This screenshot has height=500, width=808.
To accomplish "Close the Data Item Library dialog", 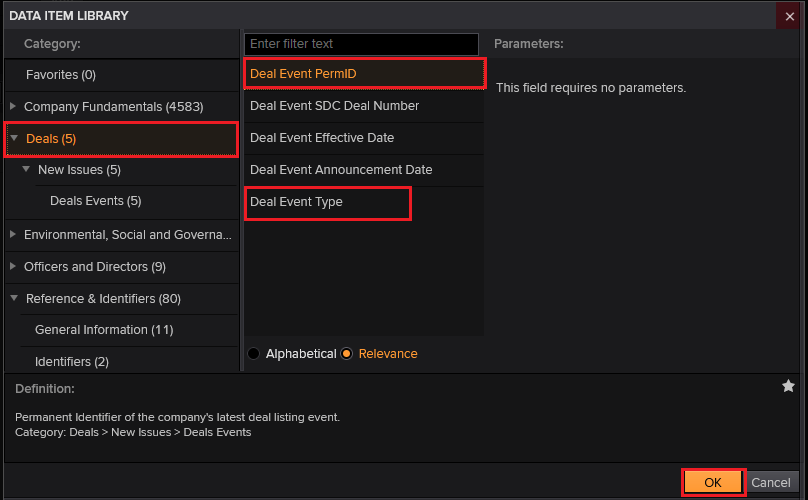I will coord(791,15).
